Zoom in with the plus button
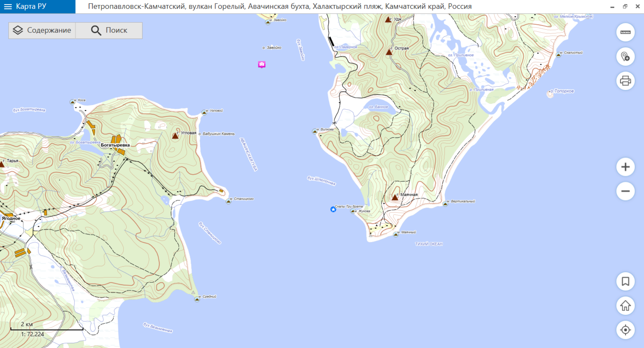This screenshot has height=348, width=644. 625,167
